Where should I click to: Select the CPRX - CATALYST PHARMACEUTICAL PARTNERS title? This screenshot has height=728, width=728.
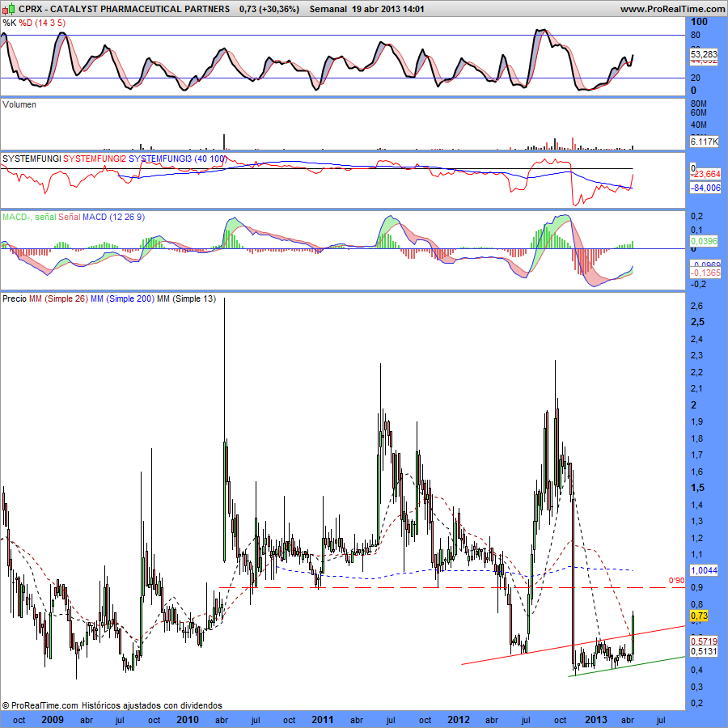click(x=124, y=9)
